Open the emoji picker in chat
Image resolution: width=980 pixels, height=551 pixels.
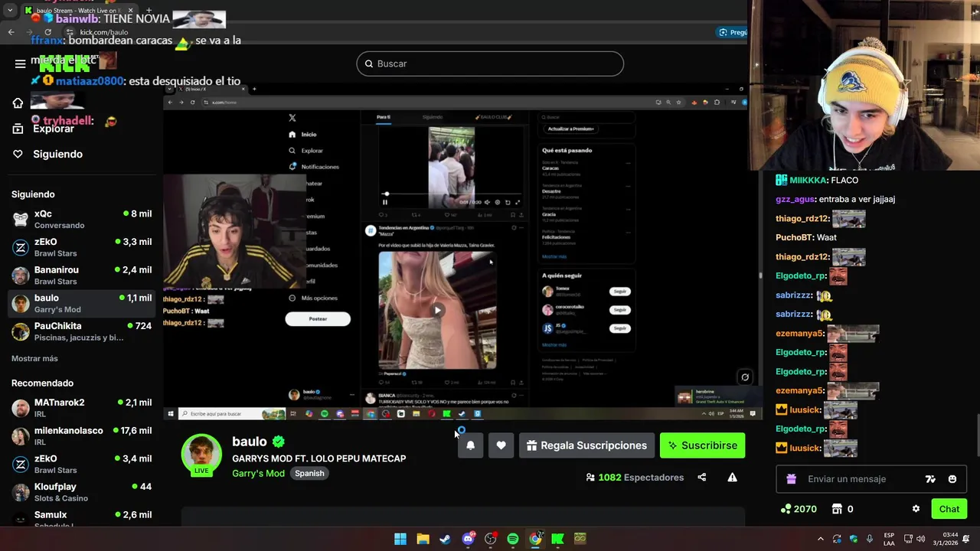[952, 479]
